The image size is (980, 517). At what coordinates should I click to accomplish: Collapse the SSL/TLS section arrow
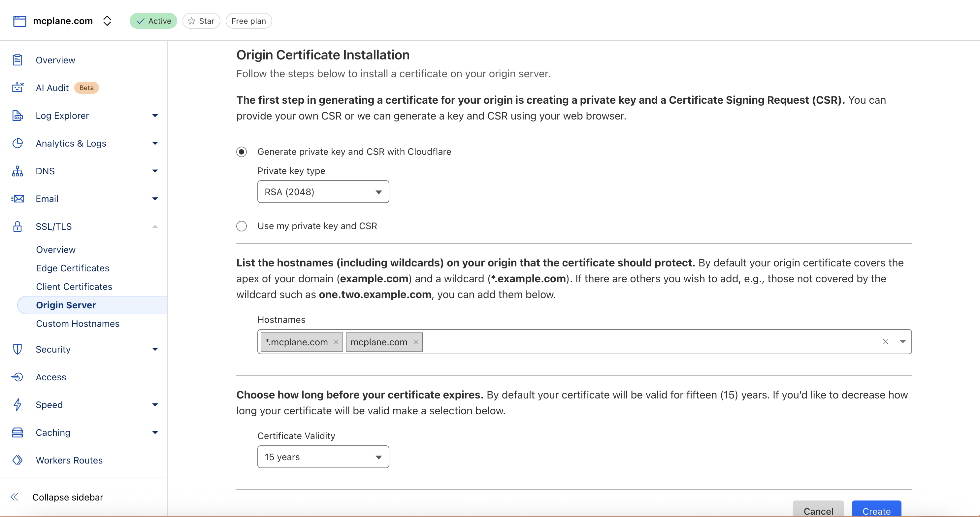point(155,226)
